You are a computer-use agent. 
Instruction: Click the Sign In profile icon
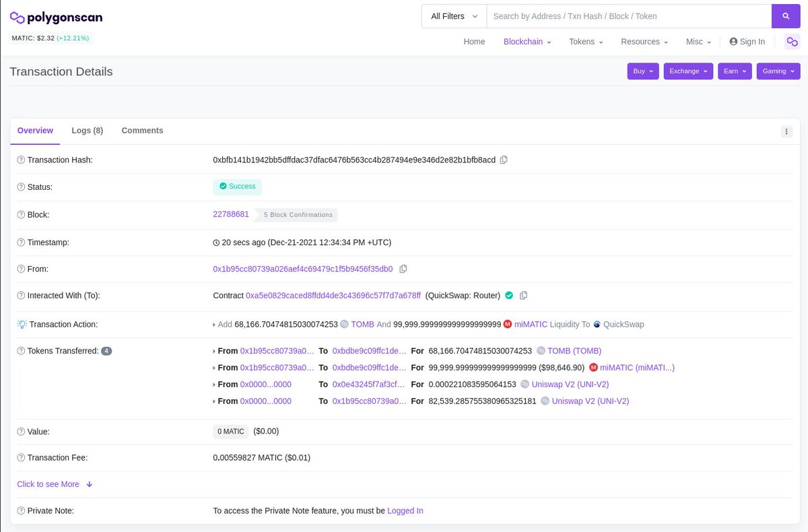coord(733,41)
